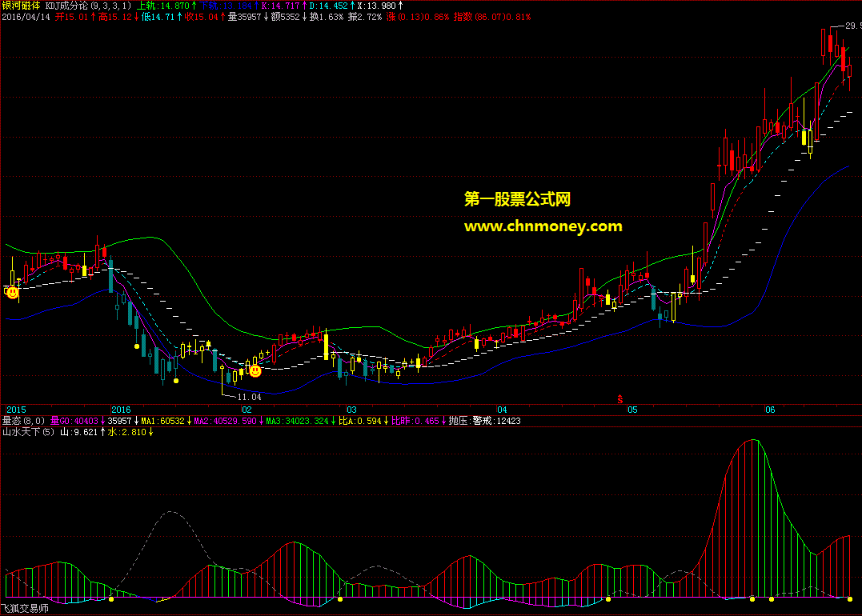Click the date 2016/04/14
Viewport: 862px width, 616px height.
pyautogui.click(x=26, y=17)
